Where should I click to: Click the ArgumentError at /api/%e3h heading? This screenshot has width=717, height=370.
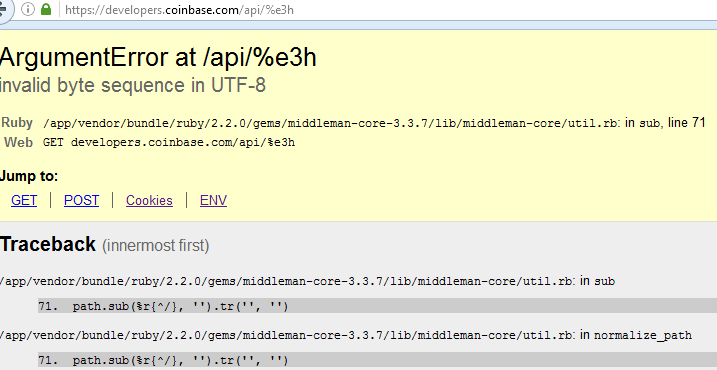tap(158, 58)
